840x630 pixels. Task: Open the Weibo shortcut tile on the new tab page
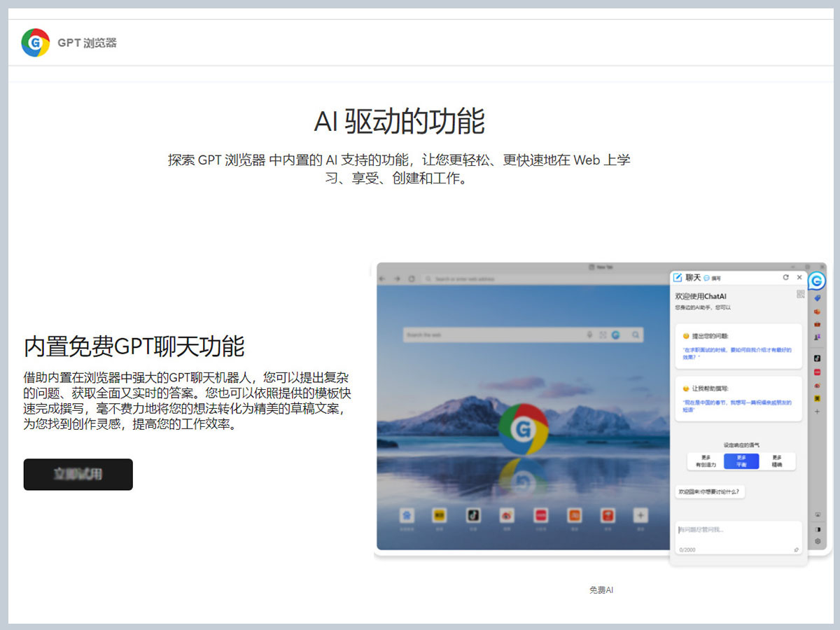[x=507, y=515]
